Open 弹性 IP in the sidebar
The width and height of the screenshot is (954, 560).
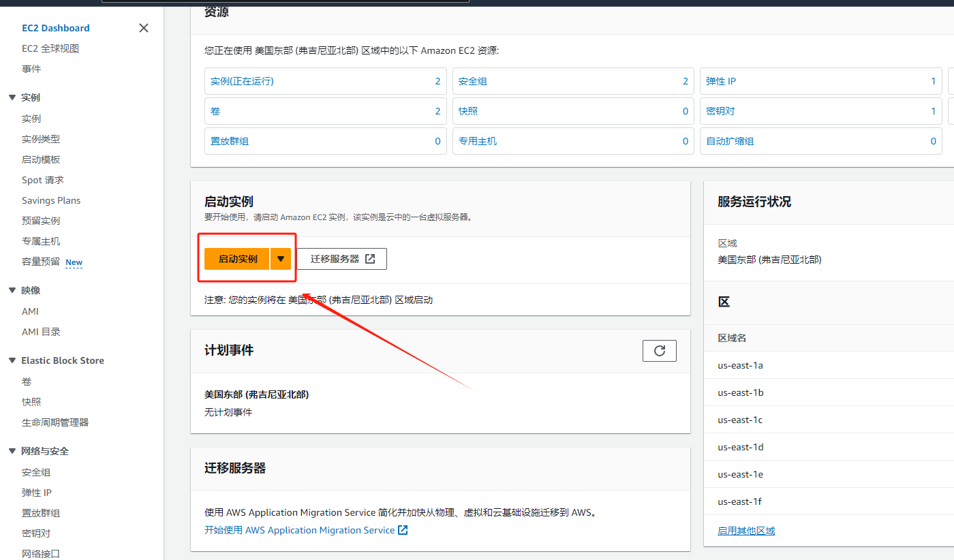37,493
